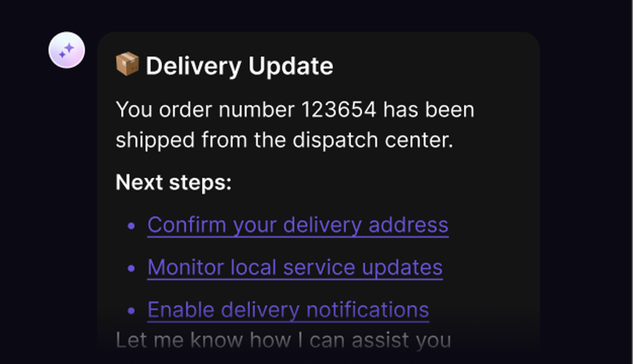
Task: Click the "Let me know how I can assist you" text
Action: [283, 340]
